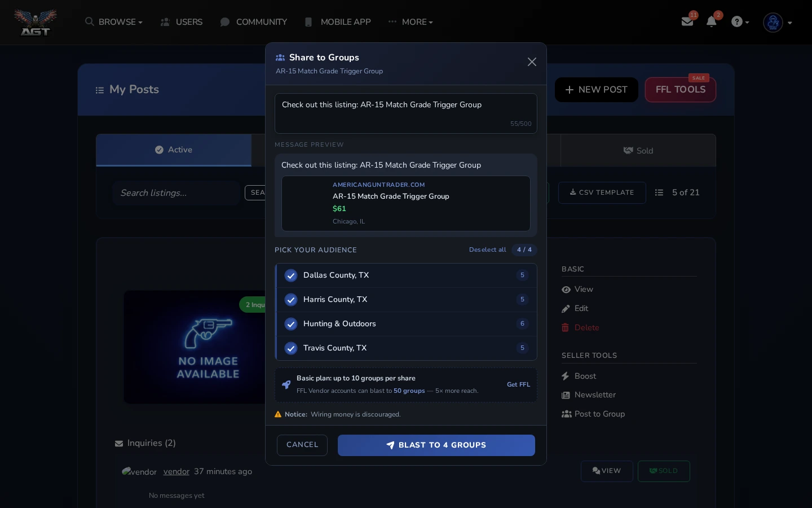Open the user avatar account menu

tap(778, 23)
